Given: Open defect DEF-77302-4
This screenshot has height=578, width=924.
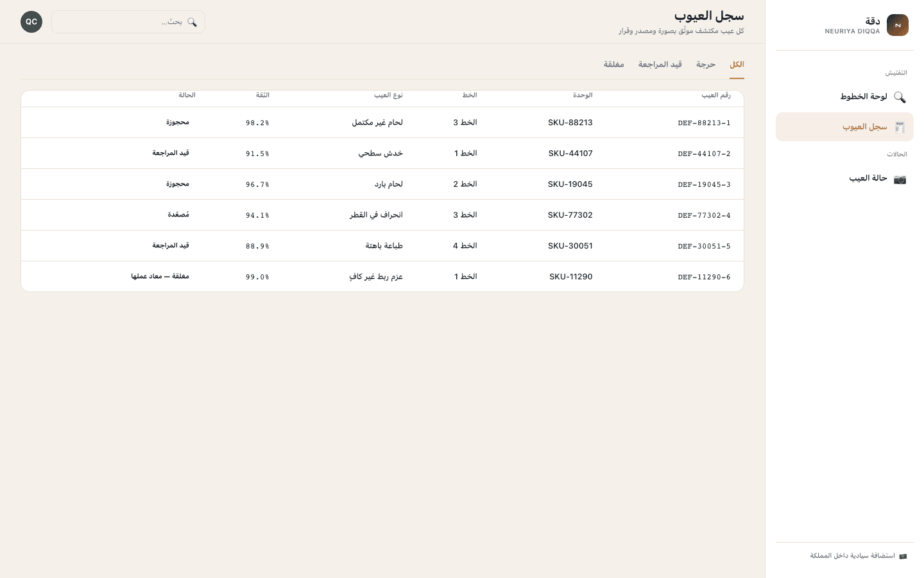Looking at the screenshot, I should click(704, 215).
